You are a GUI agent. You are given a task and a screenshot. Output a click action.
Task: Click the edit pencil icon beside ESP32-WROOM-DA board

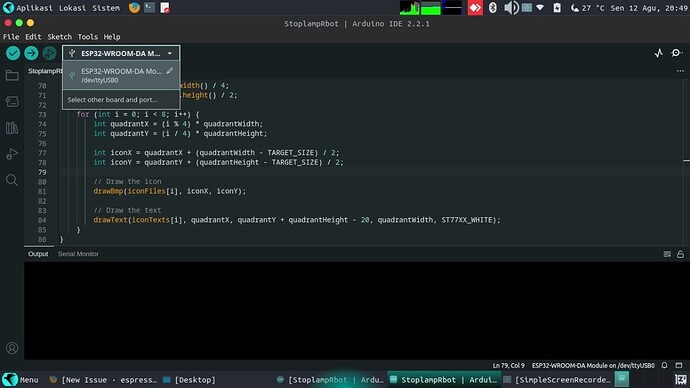click(x=170, y=71)
